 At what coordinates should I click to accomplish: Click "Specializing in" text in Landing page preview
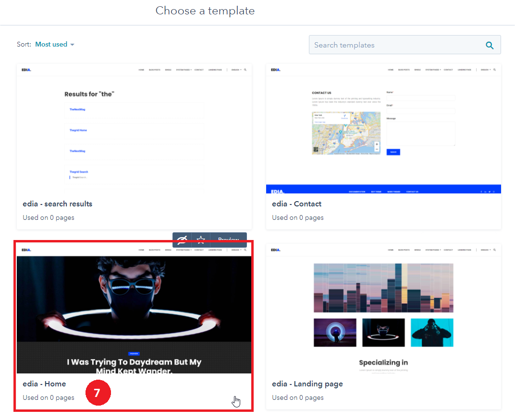tap(383, 362)
